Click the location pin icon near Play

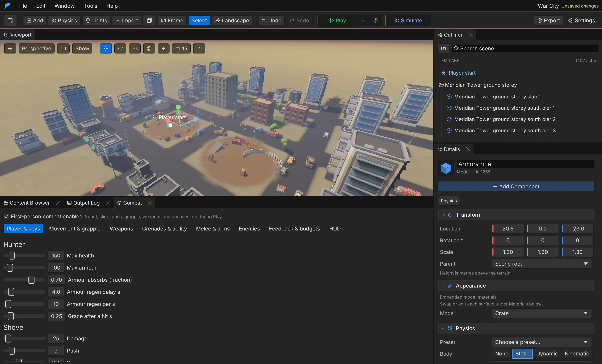[375, 20]
